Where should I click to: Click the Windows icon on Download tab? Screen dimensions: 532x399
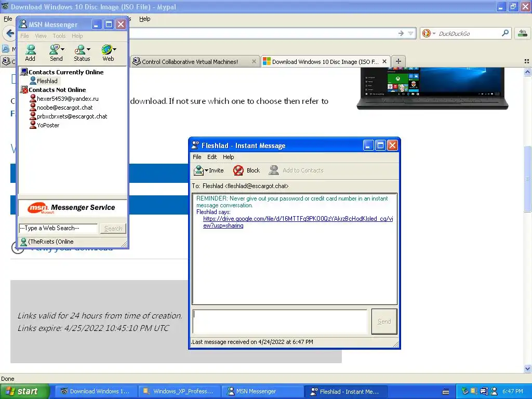tap(267, 61)
